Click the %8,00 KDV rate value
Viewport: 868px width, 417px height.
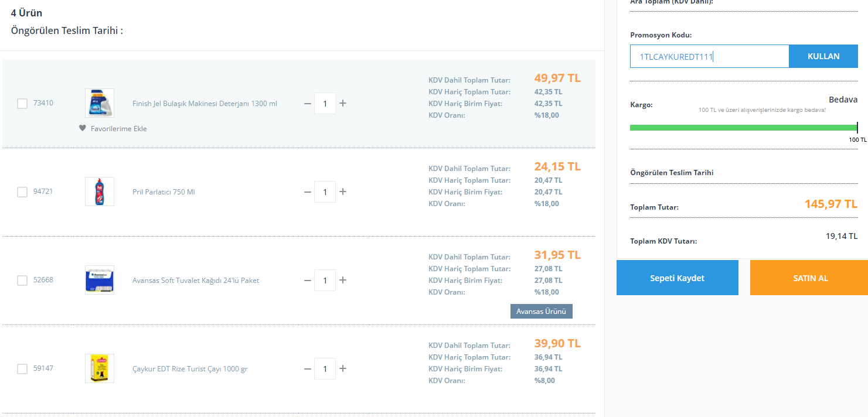[x=544, y=381]
